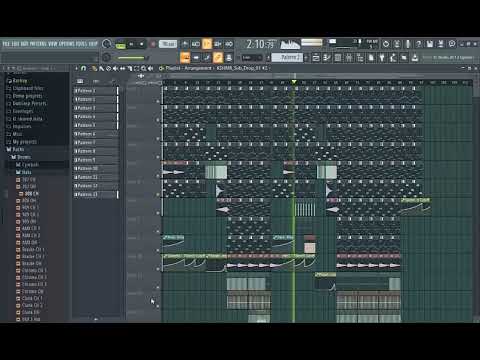Open the EDIT menu
The image size is (480, 360).
pos(16,44)
